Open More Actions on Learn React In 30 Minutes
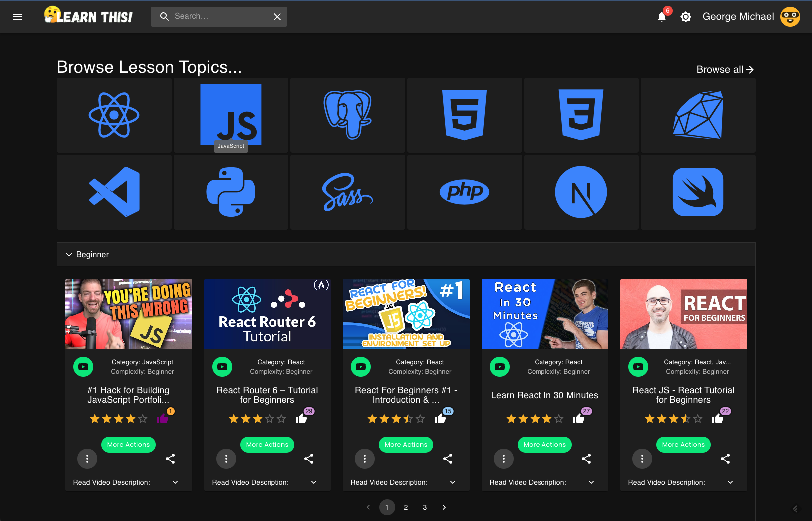This screenshot has width=812, height=521. (544, 445)
